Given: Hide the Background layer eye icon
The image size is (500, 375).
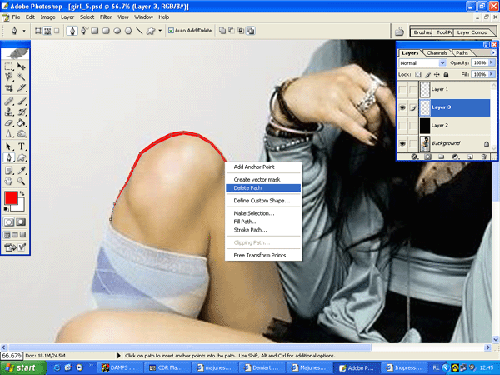Looking at the screenshot, I should pos(403,144).
